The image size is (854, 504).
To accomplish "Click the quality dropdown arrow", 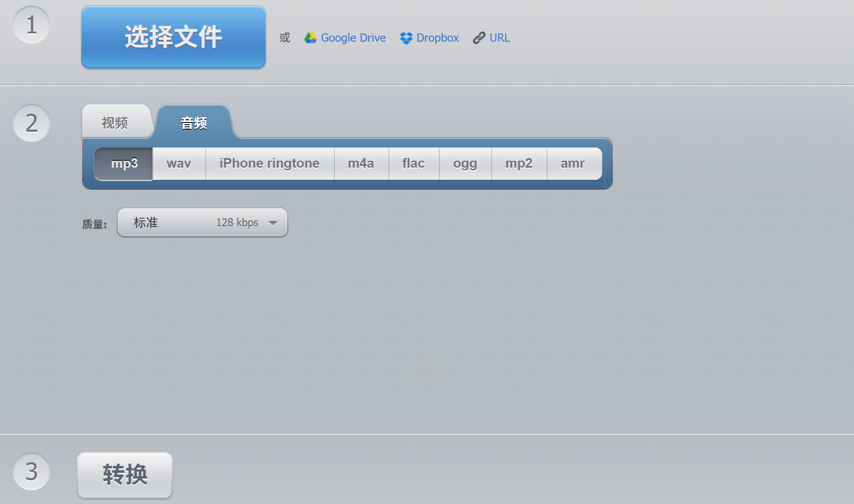I will [x=273, y=223].
